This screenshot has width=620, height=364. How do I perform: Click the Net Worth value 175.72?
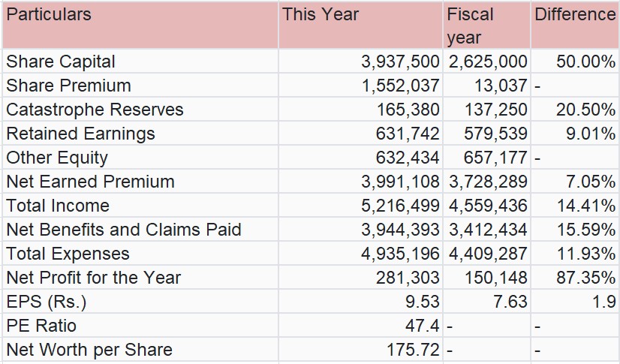[414, 350]
